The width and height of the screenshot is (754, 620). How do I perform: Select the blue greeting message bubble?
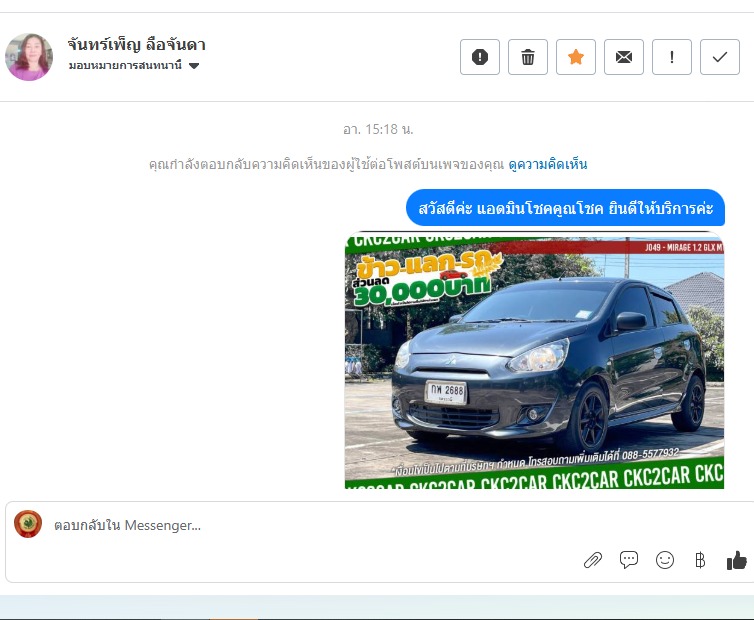566,208
